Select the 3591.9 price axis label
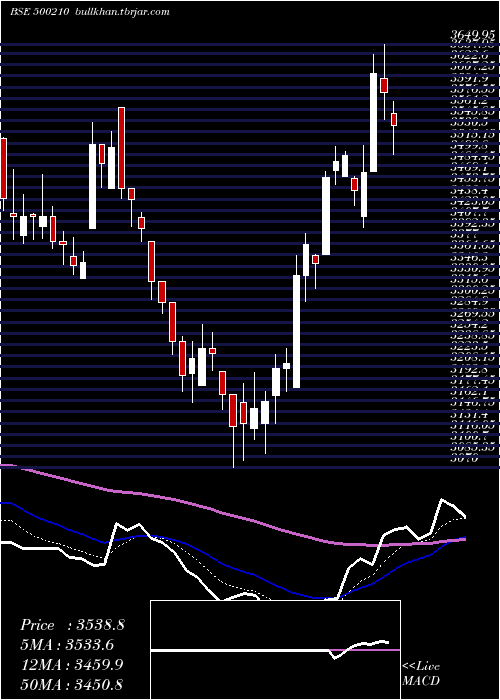Screen dimensions: 500x700 (x=469, y=78)
